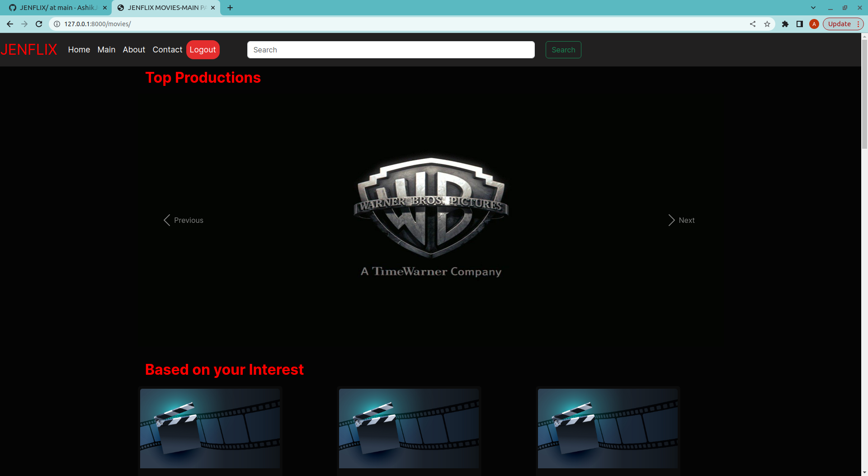Expand the tab search dropdown arrow

(x=813, y=8)
